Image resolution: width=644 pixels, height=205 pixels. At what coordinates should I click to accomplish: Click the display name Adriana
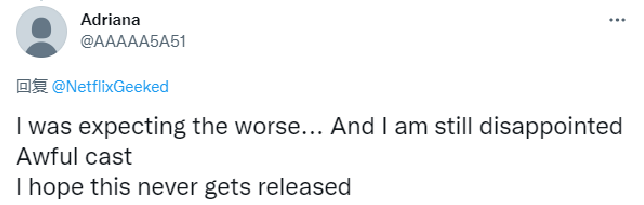coord(110,20)
